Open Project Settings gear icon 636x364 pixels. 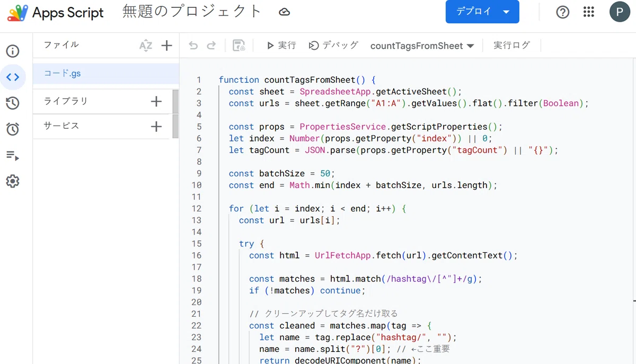[13, 181]
